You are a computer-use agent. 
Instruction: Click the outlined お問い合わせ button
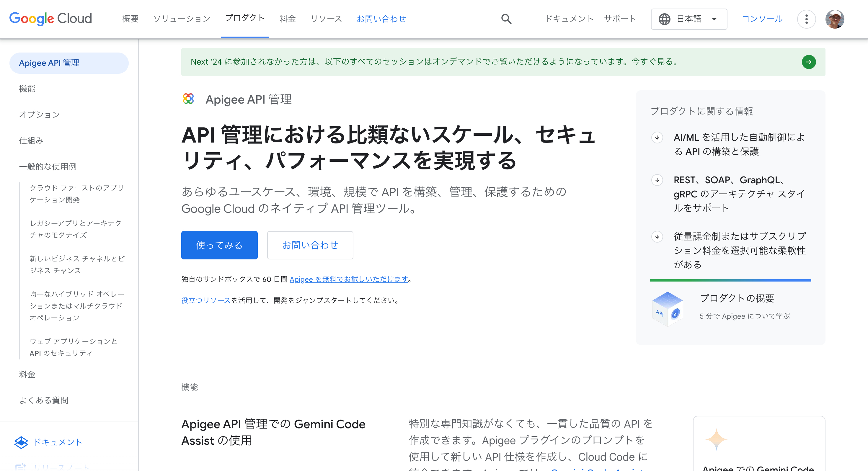[x=310, y=245]
